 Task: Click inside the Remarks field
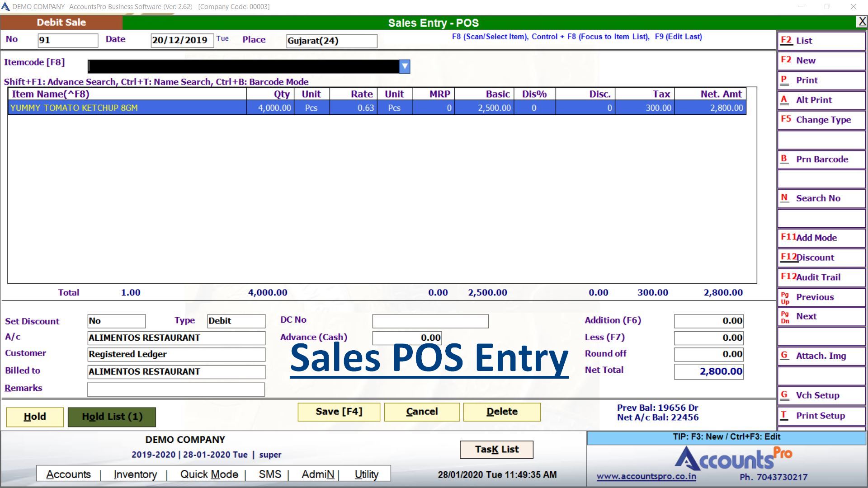click(175, 389)
